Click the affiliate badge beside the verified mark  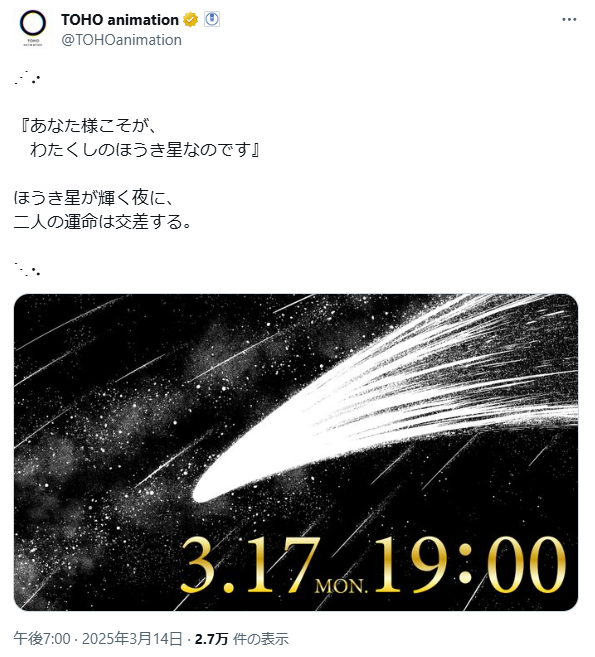tap(212, 19)
